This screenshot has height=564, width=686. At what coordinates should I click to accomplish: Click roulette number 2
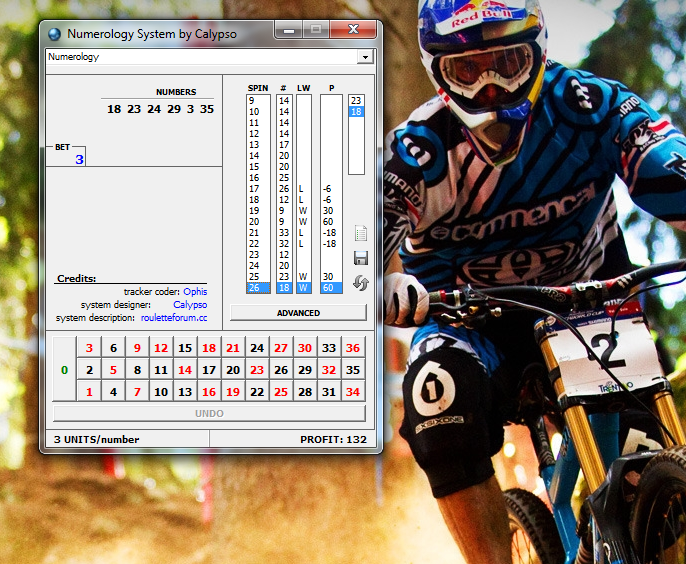tap(89, 370)
